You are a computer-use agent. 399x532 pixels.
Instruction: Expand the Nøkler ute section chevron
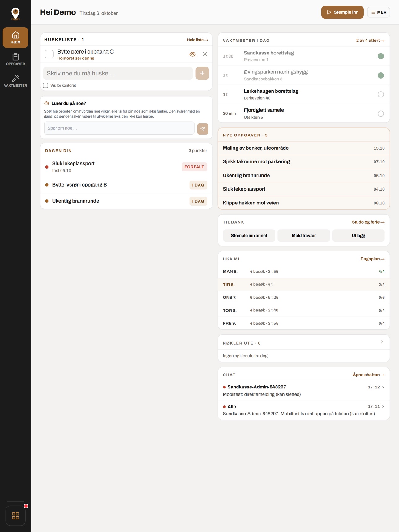tap(382, 342)
